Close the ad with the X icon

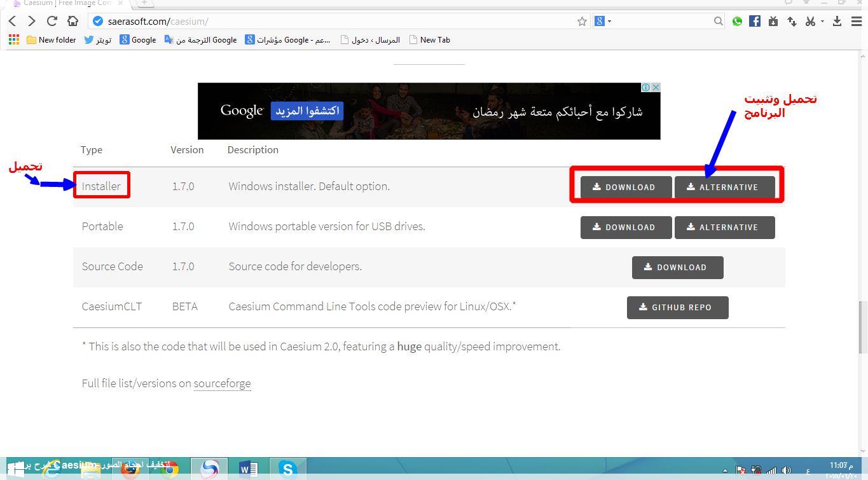[x=656, y=87]
